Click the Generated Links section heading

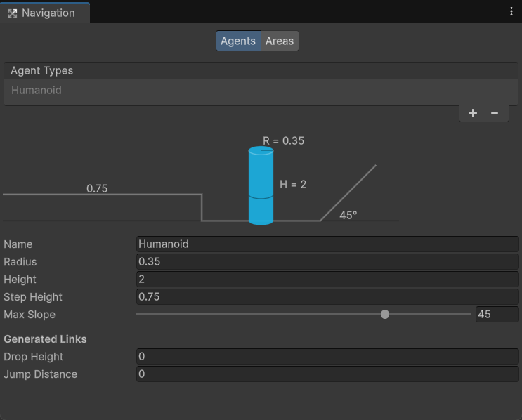46,339
